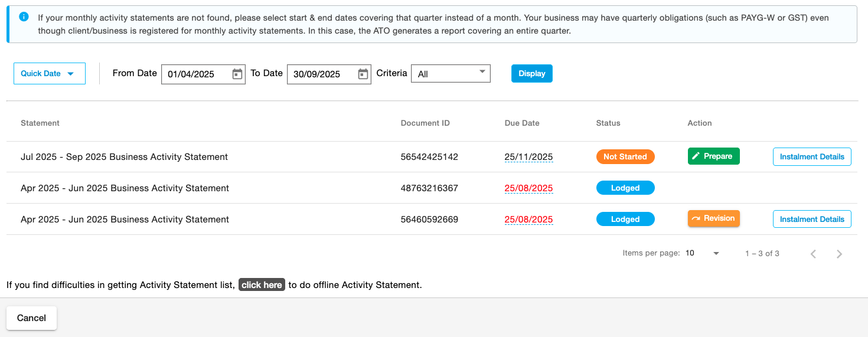Open the Criteria dropdown
Viewport: 868px width, 337px height.
(450, 74)
